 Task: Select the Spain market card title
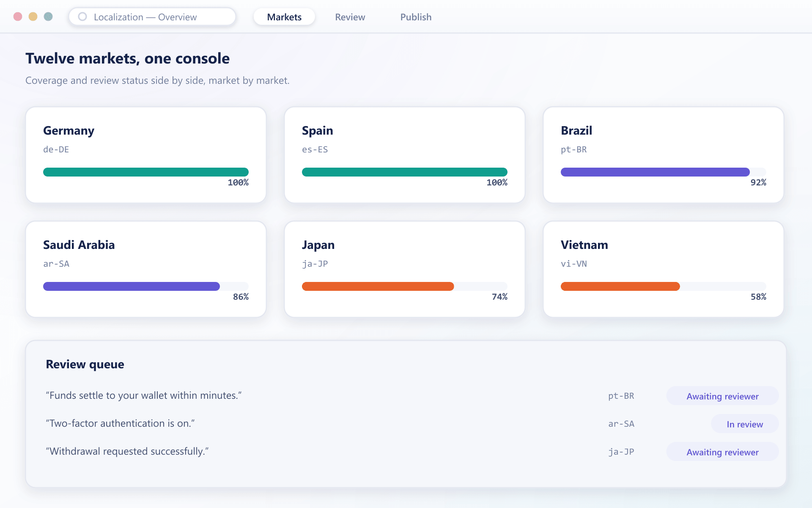tap(318, 130)
